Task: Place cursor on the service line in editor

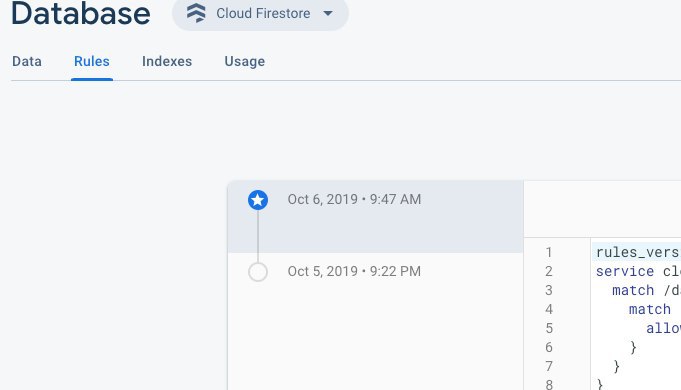Action: [638, 271]
